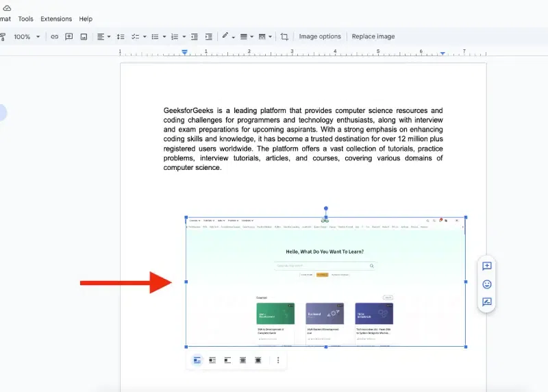Expand the numbered list options arrow

(184, 37)
